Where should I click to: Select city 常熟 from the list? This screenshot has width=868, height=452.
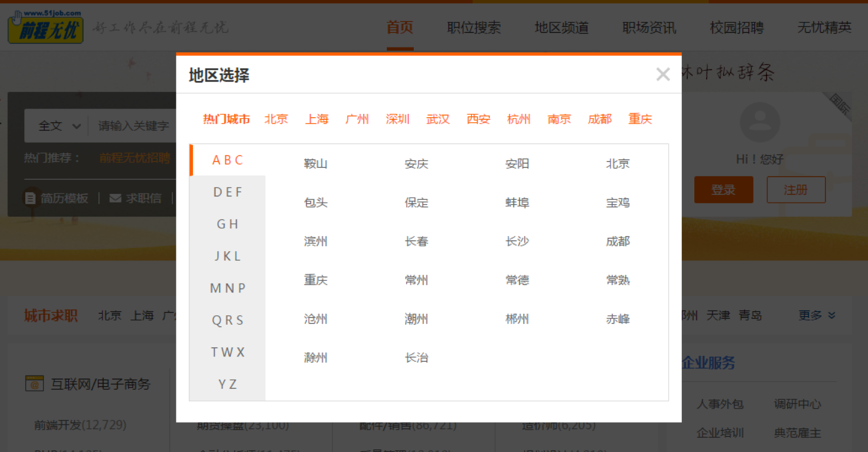618,280
